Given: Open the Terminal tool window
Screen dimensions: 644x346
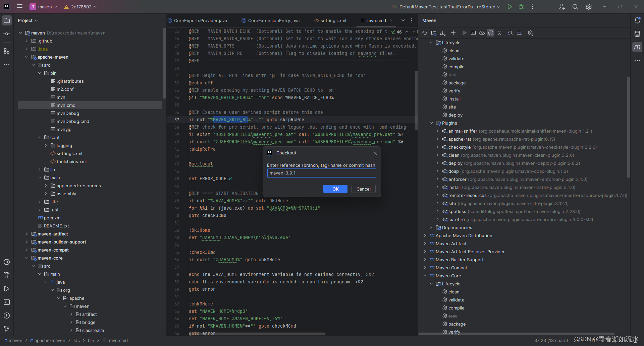Looking at the screenshot, I should pyautogui.click(x=7, y=302).
